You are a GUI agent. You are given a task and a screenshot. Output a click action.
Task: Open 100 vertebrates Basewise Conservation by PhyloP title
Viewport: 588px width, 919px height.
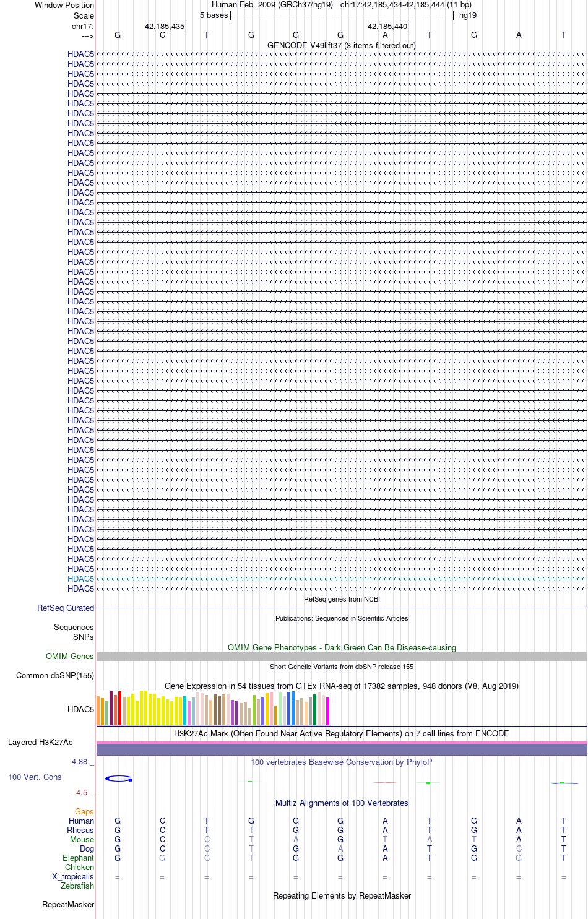(342, 762)
